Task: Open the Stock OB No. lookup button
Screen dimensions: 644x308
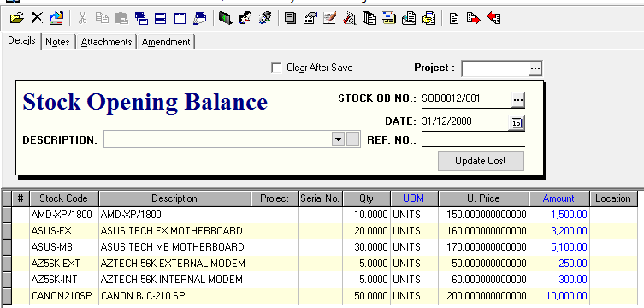Action: pyautogui.click(x=518, y=100)
